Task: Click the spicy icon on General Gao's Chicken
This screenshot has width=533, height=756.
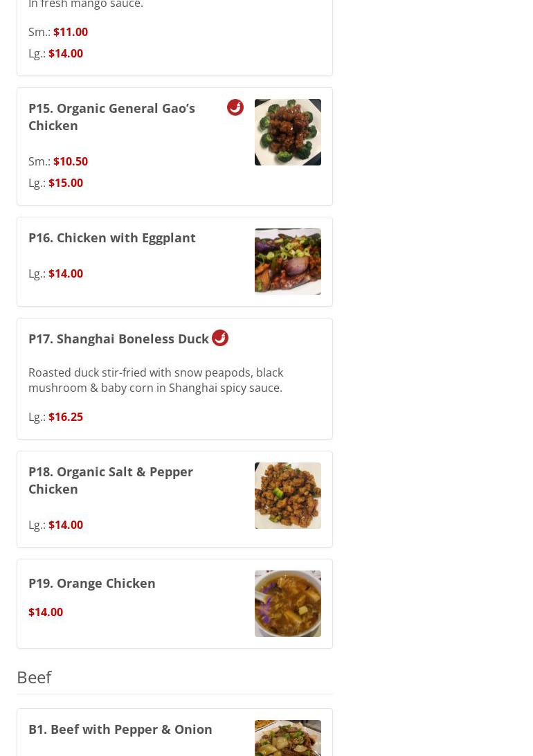Action: click(235, 107)
